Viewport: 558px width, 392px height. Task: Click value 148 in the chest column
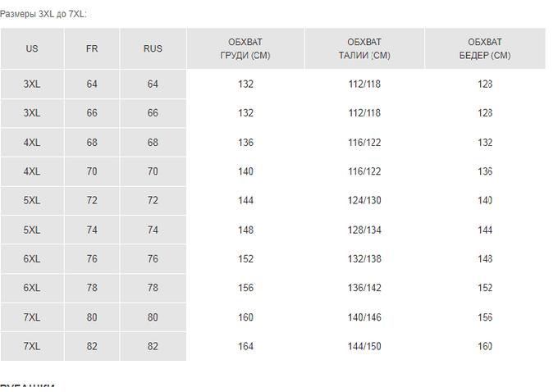245,230
